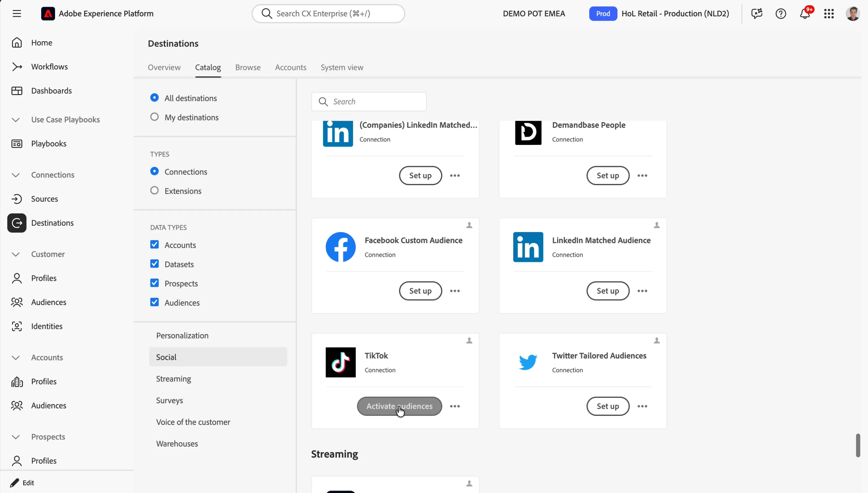Open the app switcher grid icon
The width and height of the screenshot is (868, 493).
[x=829, y=14]
